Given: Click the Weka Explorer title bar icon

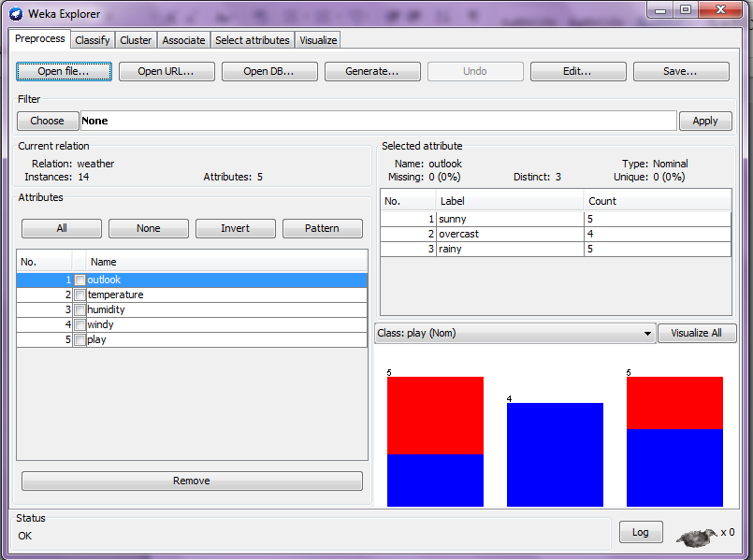Looking at the screenshot, I should pos(16,14).
